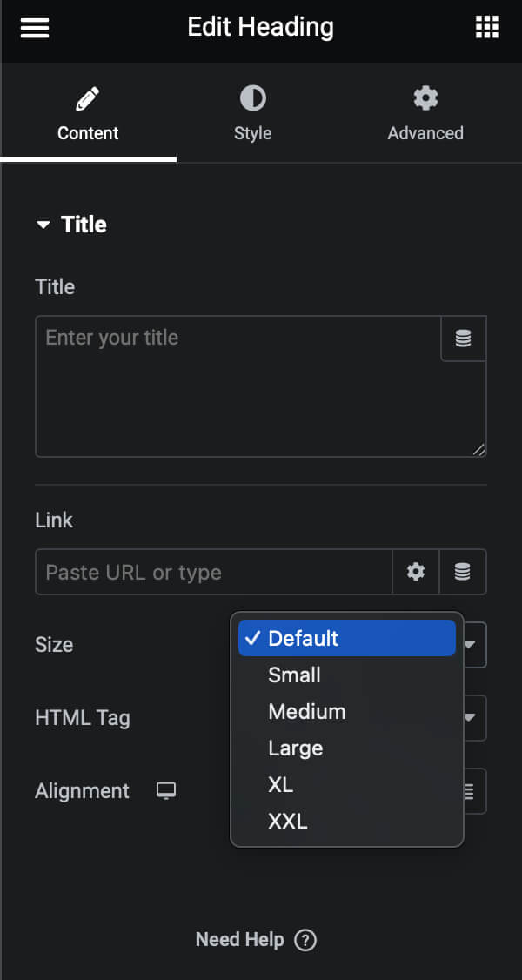Click the Style tab circle icon

point(252,97)
